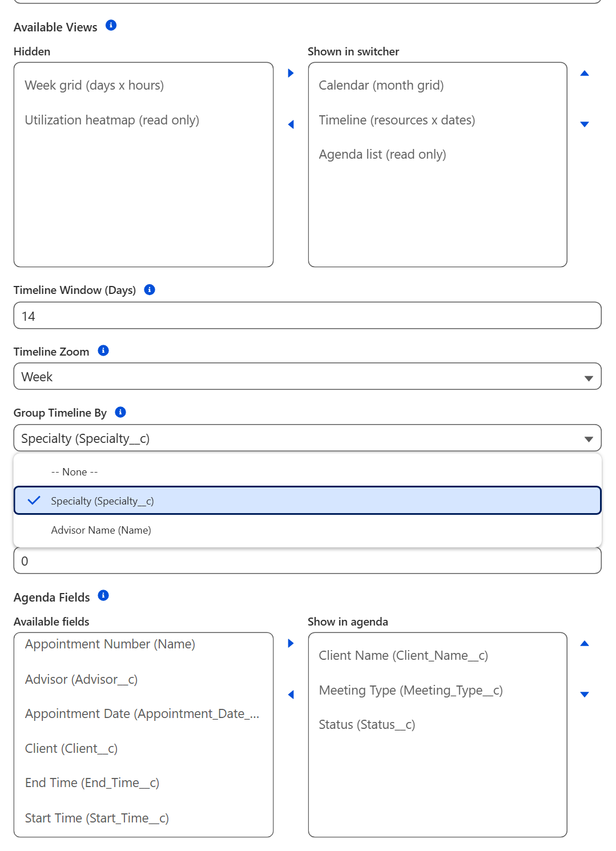
Task: Select Timeline (resources x dates) in switcher list
Action: coord(437,120)
